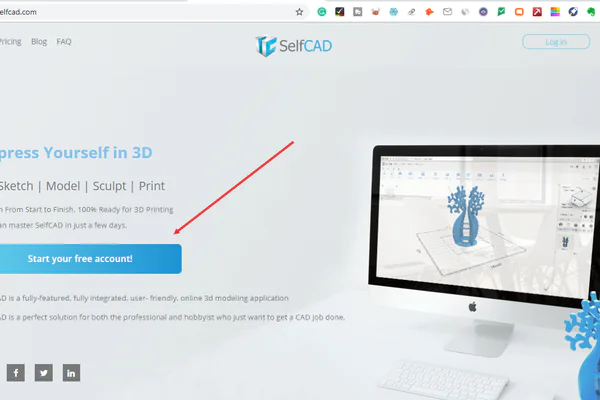Bookmark this page with the star icon
The image size is (600, 400).
pos(299,12)
